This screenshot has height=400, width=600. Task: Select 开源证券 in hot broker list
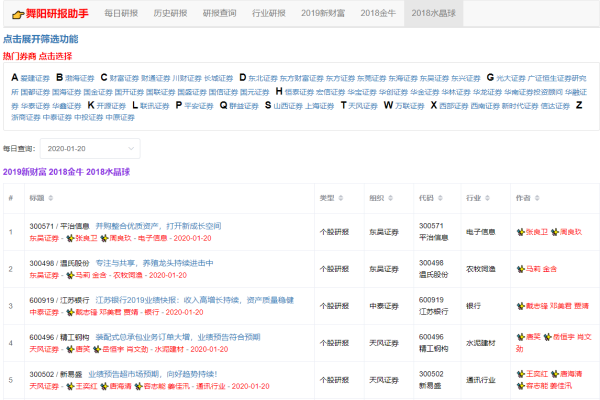111,106
